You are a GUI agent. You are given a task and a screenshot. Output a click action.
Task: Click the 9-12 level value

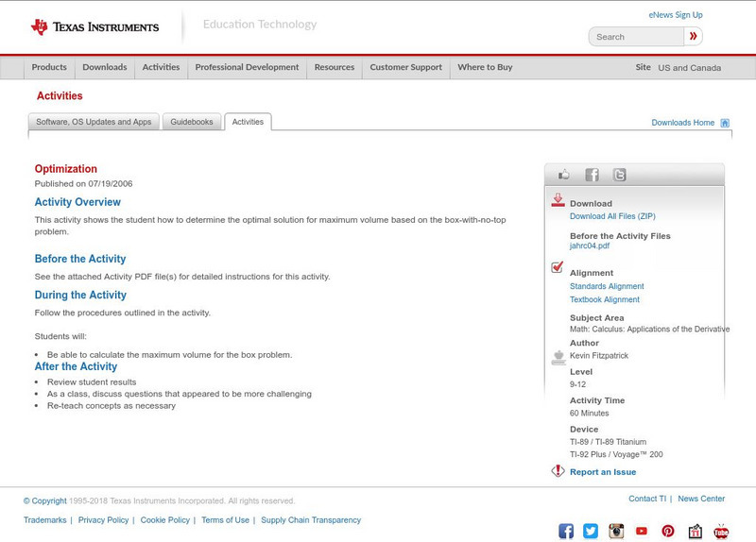click(577, 384)
